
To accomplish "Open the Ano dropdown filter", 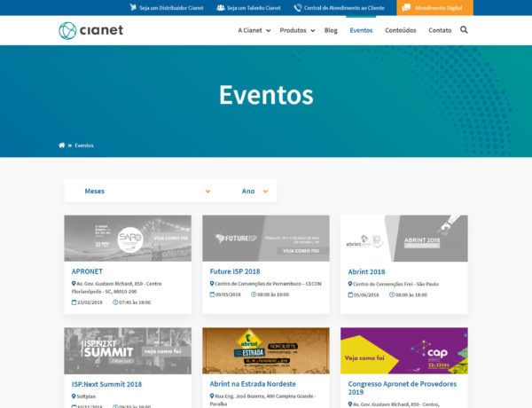I will click(x=254, y=191).
